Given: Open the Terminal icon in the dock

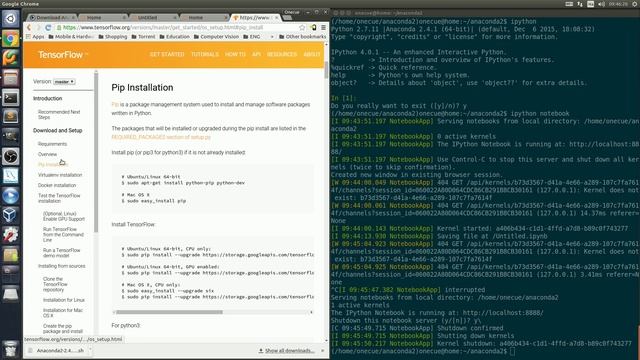Looking at the screenshot, I should [11, 98].
